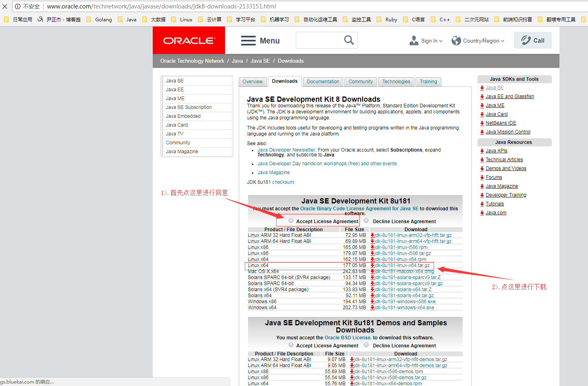The height and width of the screenshot is (386, 588).
Task: Switch to the Technologies tab
Action: tap(396, 82)
